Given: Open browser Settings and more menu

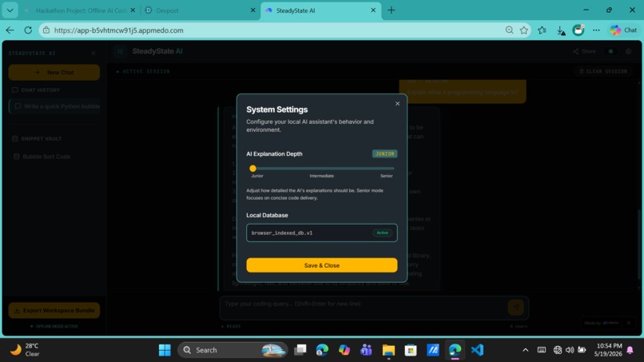Looking at the screenshot, I should click(x=596, y=30).
